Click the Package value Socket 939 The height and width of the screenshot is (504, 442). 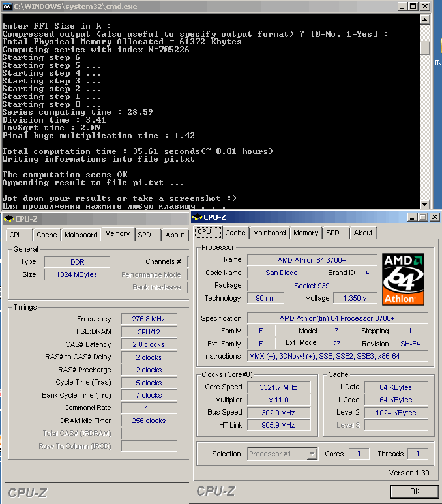tap(312, 286)
